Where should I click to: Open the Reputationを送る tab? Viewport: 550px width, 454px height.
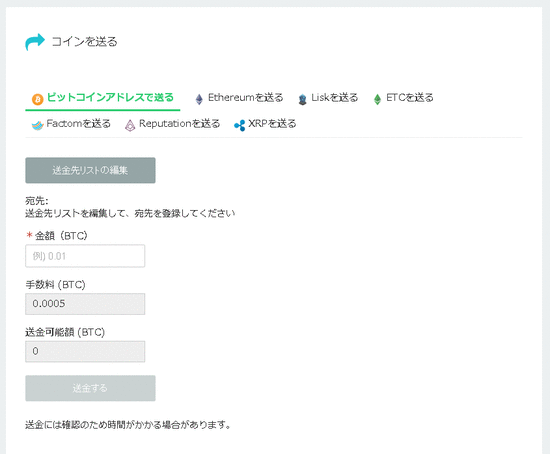(173, 124)
